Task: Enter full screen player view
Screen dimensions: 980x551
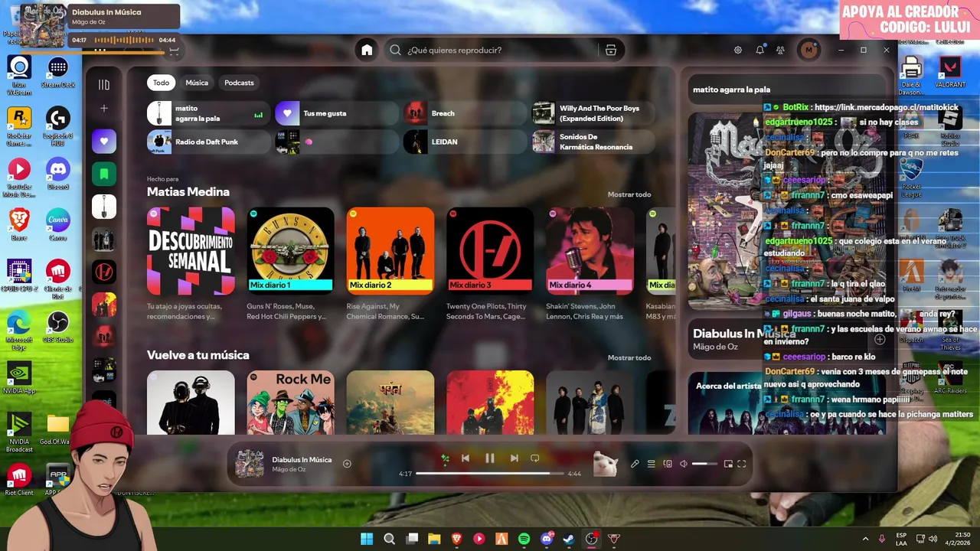Action: (x=742, y=464)
